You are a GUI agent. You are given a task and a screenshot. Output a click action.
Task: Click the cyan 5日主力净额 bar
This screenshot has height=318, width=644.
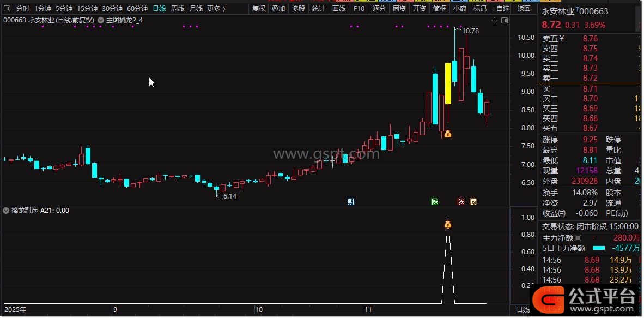[x=598, y=248]
